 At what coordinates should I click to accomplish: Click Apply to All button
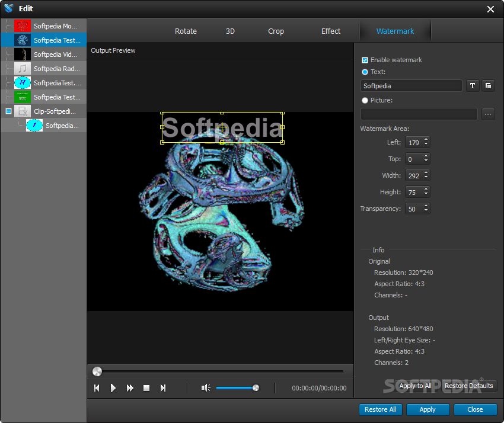tap(415, 386)
